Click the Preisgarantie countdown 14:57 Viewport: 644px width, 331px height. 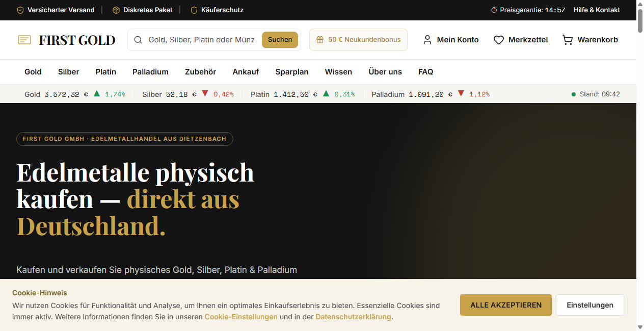pos(555,10)
